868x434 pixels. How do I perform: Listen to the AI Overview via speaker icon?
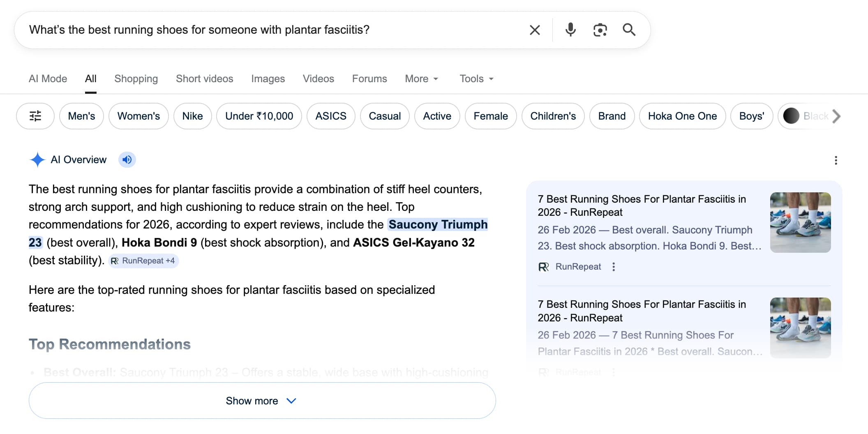(x=127, y=159)
